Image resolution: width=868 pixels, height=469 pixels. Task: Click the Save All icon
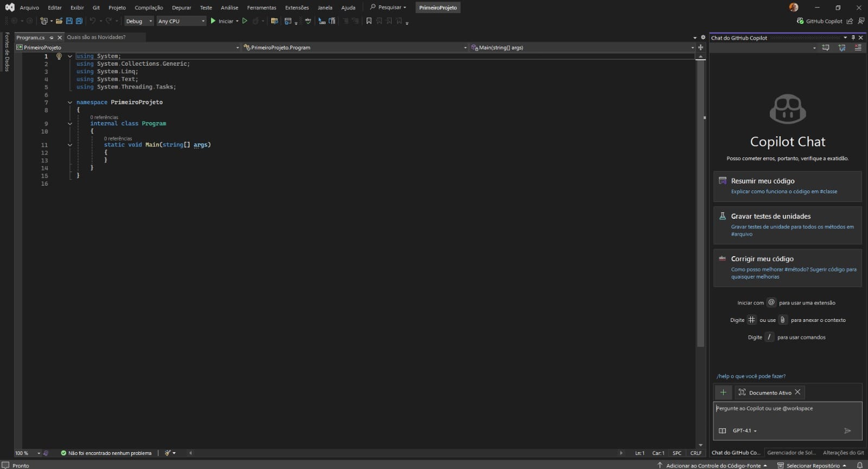[x=79, y=21]
